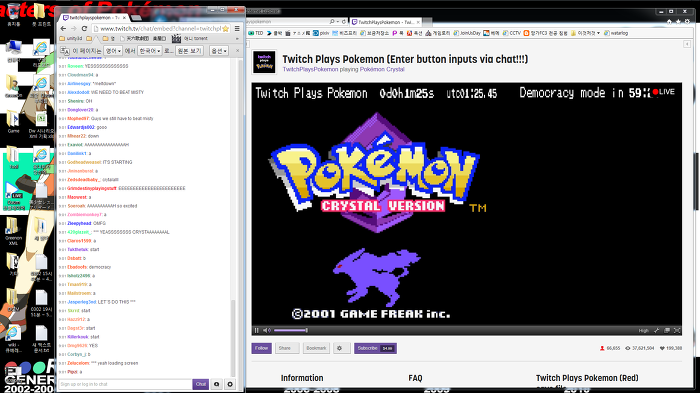
Task: Click the Twitch Plays Pokemon (Red) heading
Action: (587, 378)
